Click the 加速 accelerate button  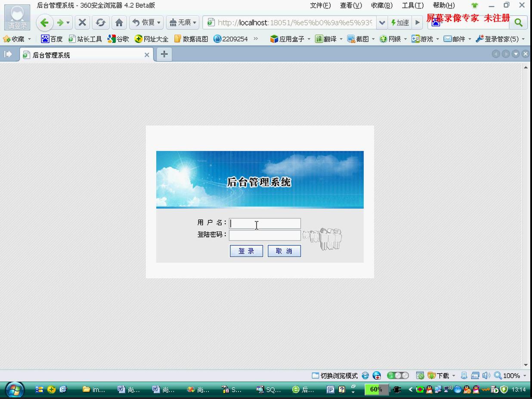coord(400,22)
